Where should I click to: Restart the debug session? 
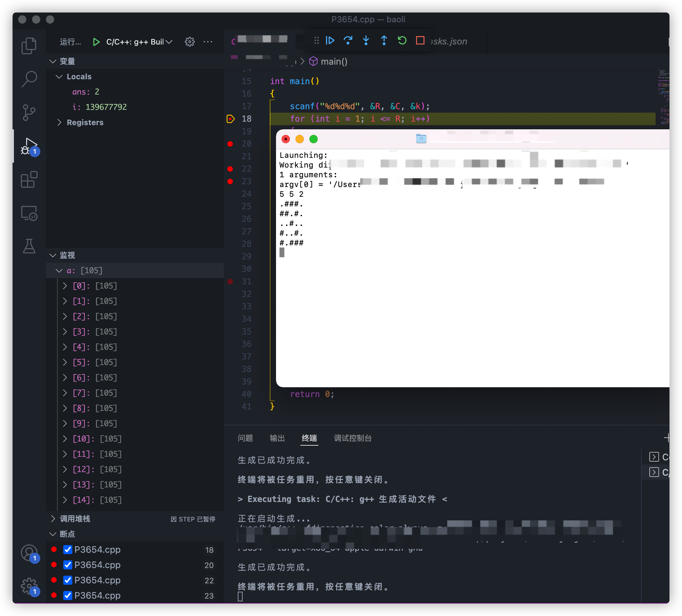402,41
